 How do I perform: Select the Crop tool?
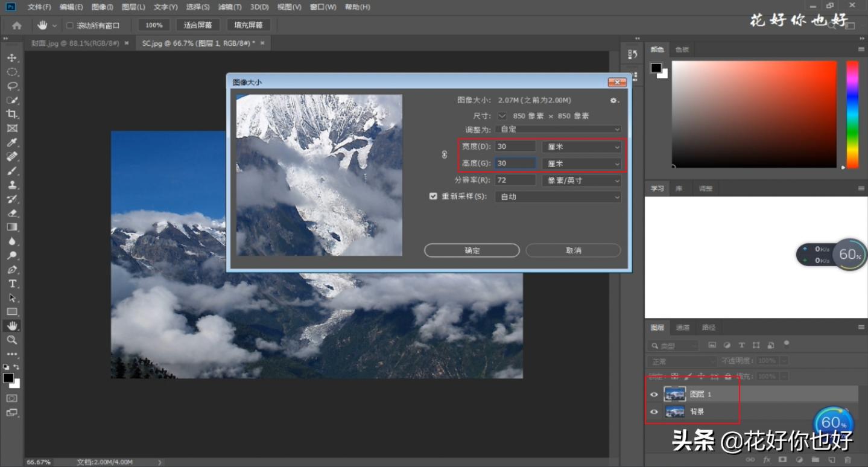point(11,114)
